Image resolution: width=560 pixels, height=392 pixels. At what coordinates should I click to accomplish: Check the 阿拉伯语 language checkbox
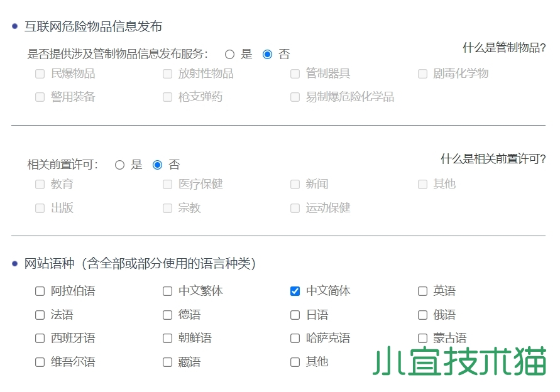(40, 291)
